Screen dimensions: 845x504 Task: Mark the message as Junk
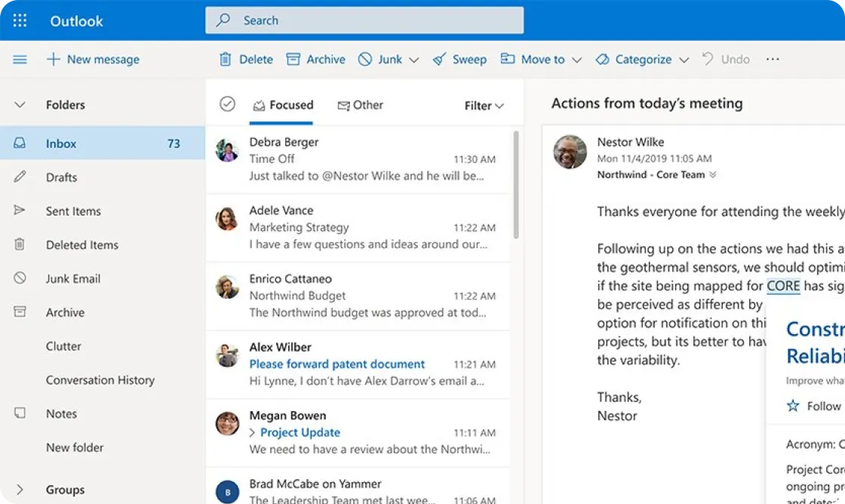(x=381, y=59)
